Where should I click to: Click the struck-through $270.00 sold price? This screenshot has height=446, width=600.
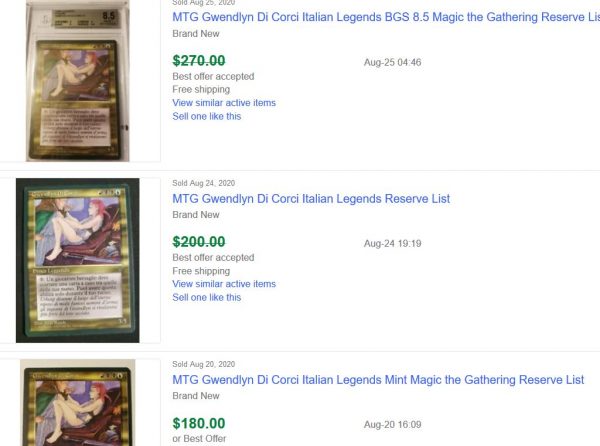[x=199, y=61]
